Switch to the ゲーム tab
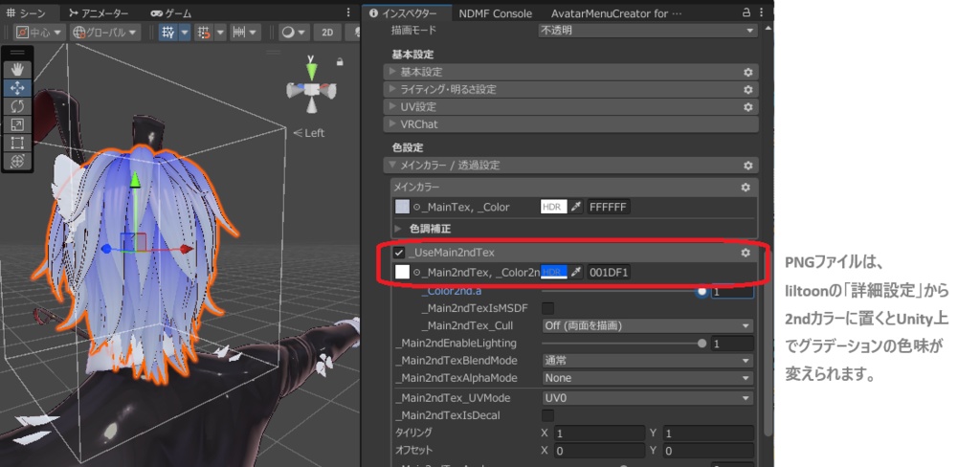The width and height of the screenshot is (980, 467). coord(171,13)
